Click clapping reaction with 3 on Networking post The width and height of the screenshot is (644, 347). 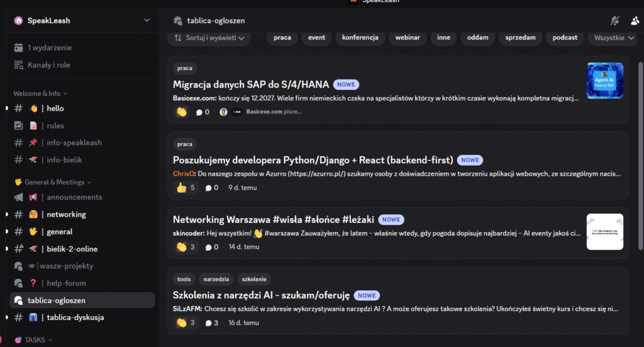pyautogui.click(x=186, y=247)
